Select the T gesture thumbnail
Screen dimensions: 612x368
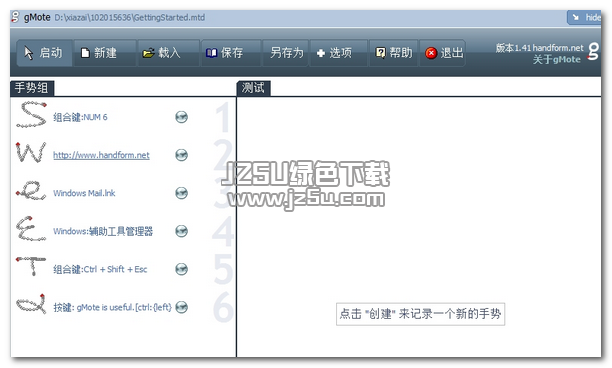click(x=31, y=267)
